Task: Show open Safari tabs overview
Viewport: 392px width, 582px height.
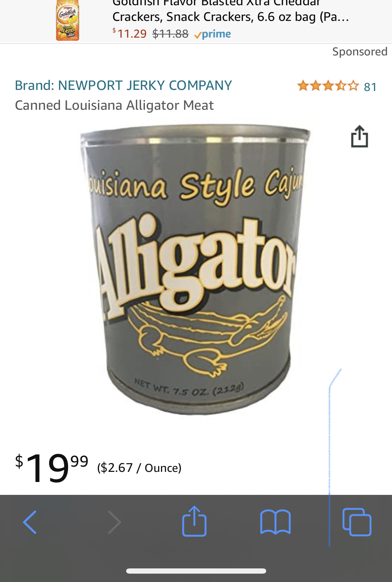Action: pos(357,522)
